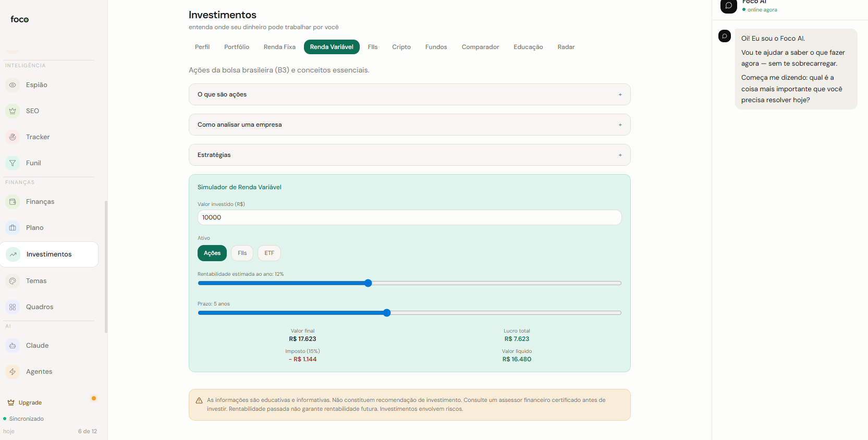The image size is (868, 440).
Task: Open the Quadros grid icon
Action: (13, 307)
